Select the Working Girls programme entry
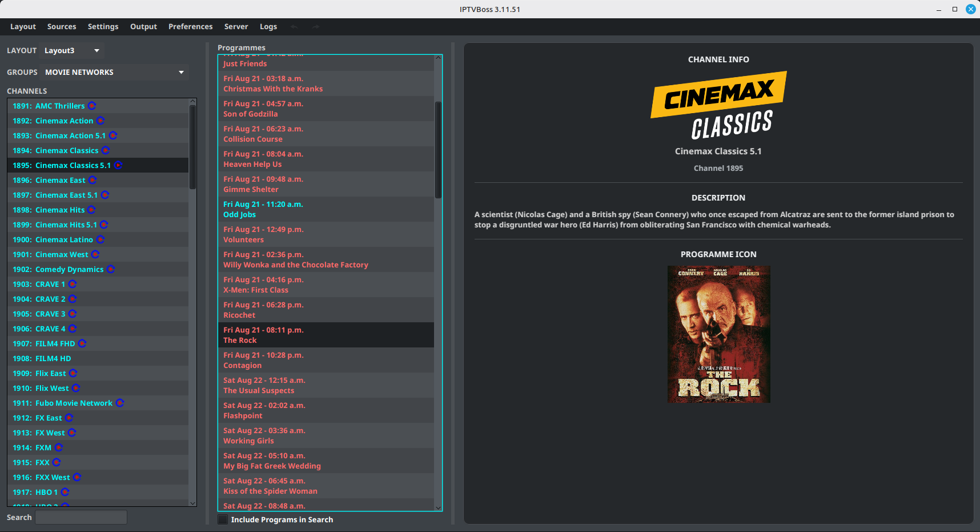The width and height of the screenshot is (980, 532). pyautogui.click(x=326, y=435)
